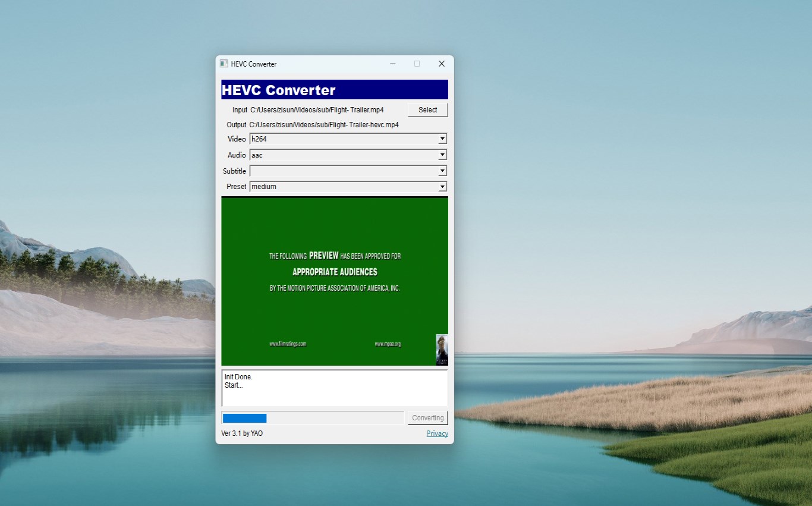Click the HEVC Converter banner header
The image size is (812, 506).
point(335,90)
